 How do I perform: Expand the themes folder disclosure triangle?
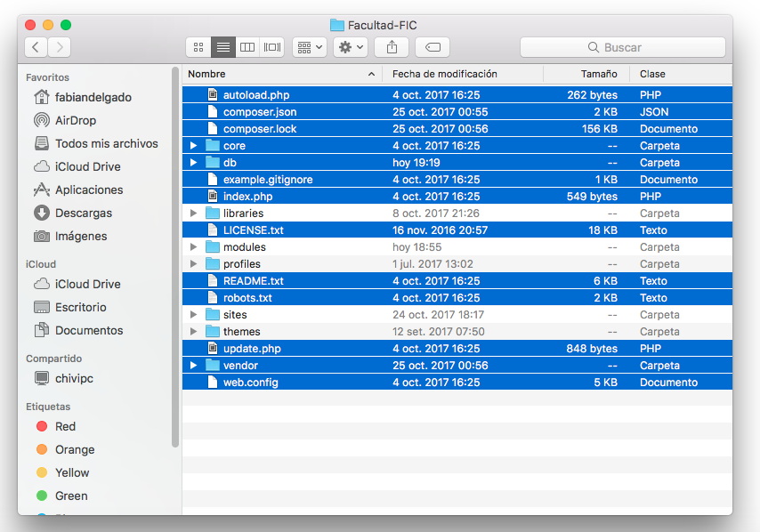194,332
